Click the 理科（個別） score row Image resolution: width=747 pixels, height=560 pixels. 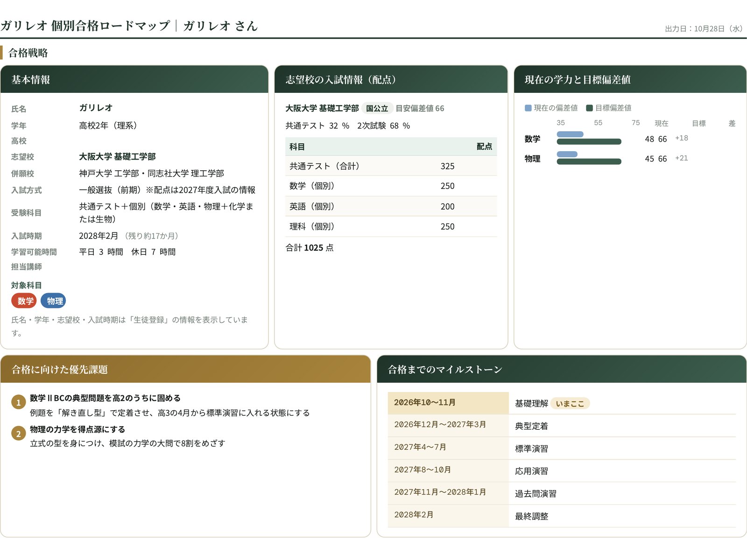[x=391, y=226]
